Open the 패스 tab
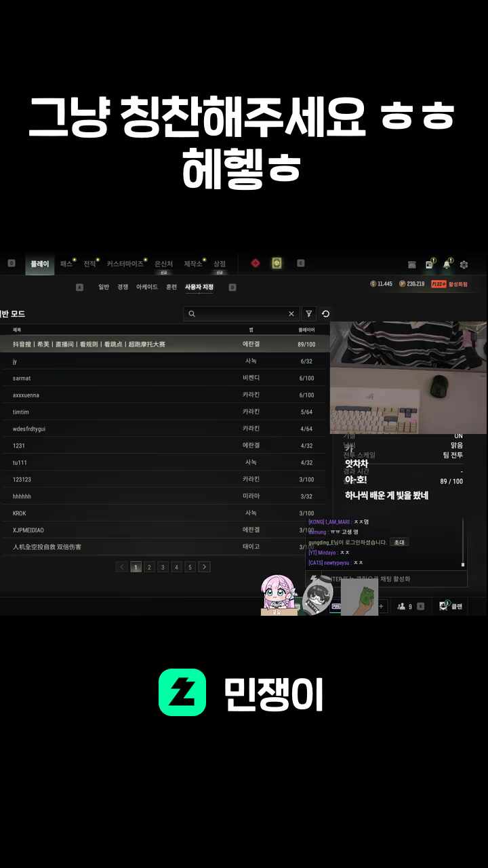 tap(66, 264)
